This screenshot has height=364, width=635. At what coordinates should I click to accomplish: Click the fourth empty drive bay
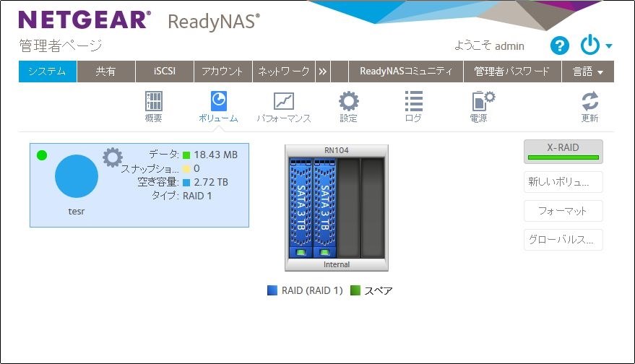point(373,208)
